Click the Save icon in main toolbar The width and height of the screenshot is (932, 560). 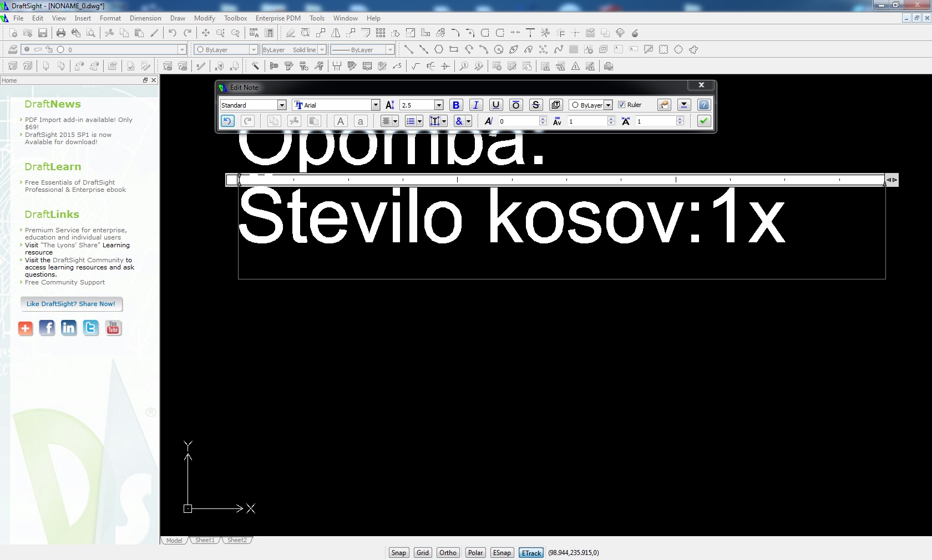[x=43, y=33]
